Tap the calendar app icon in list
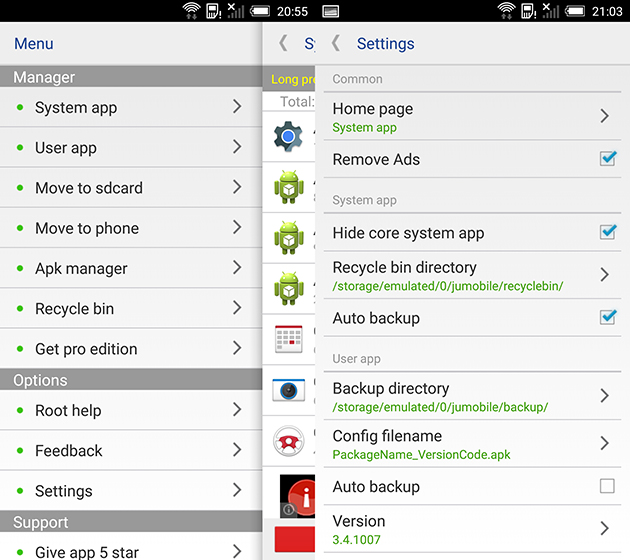630x560 pixels. tap(289, 338)
